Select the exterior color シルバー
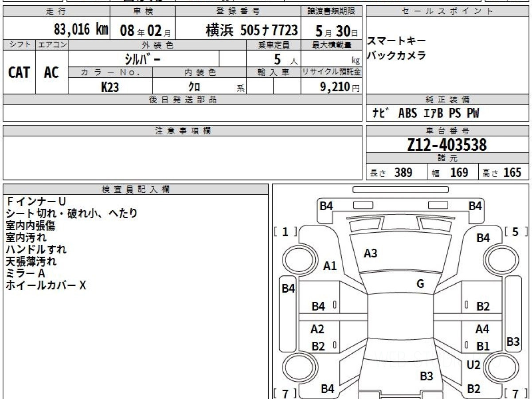 click(142, 59)
